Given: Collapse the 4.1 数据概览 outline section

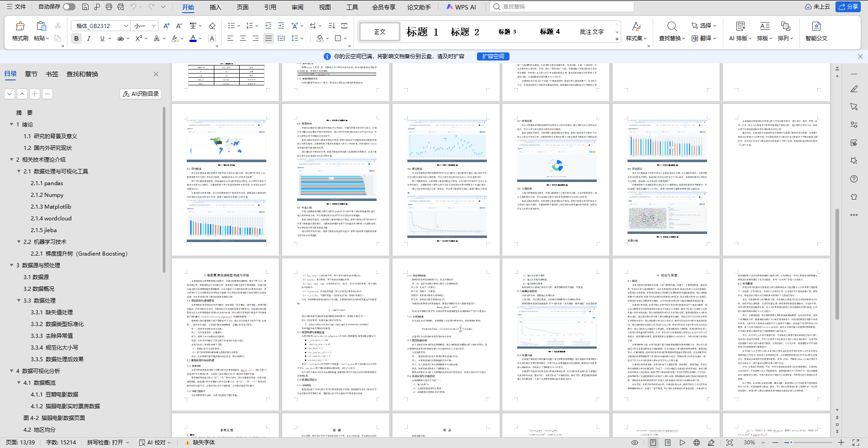Looking at the screenshot, I should click(19, 383).
